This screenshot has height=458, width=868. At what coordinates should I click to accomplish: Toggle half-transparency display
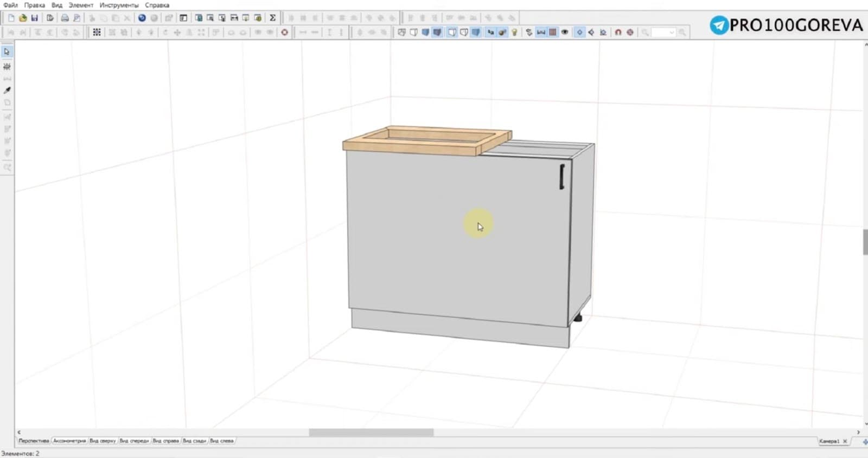click(464, 32)
